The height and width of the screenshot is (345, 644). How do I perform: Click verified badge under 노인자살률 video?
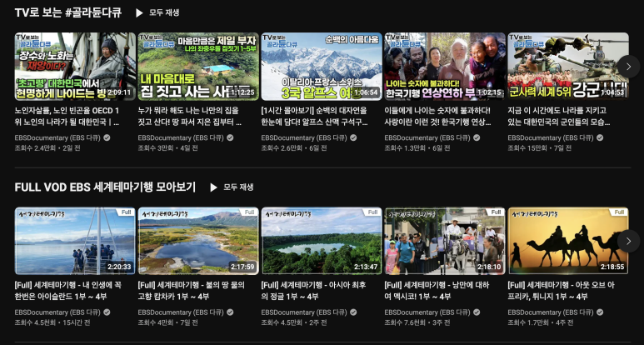pyautogui.click(x=107, y=138)
